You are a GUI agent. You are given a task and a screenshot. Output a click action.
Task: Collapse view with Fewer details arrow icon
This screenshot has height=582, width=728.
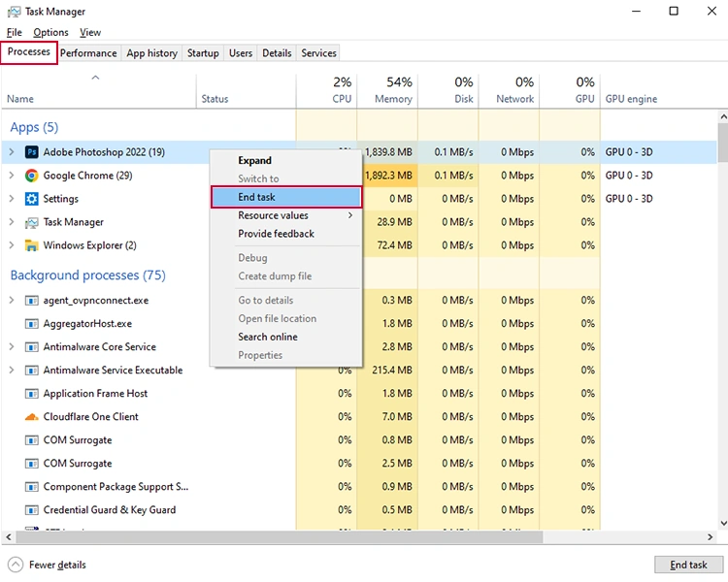click(16, 565)
